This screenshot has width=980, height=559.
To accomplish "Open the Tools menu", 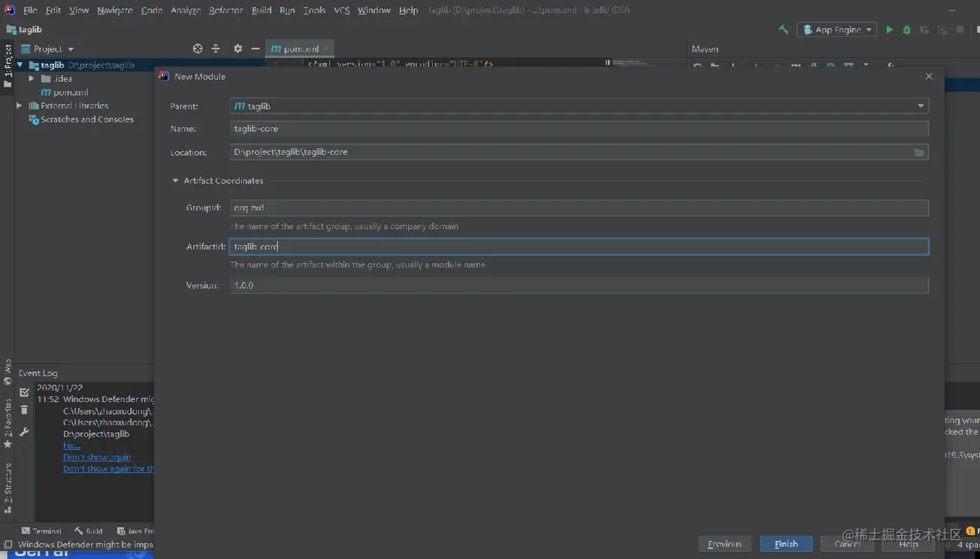I will pyautogui.click(x=314, y=11).
